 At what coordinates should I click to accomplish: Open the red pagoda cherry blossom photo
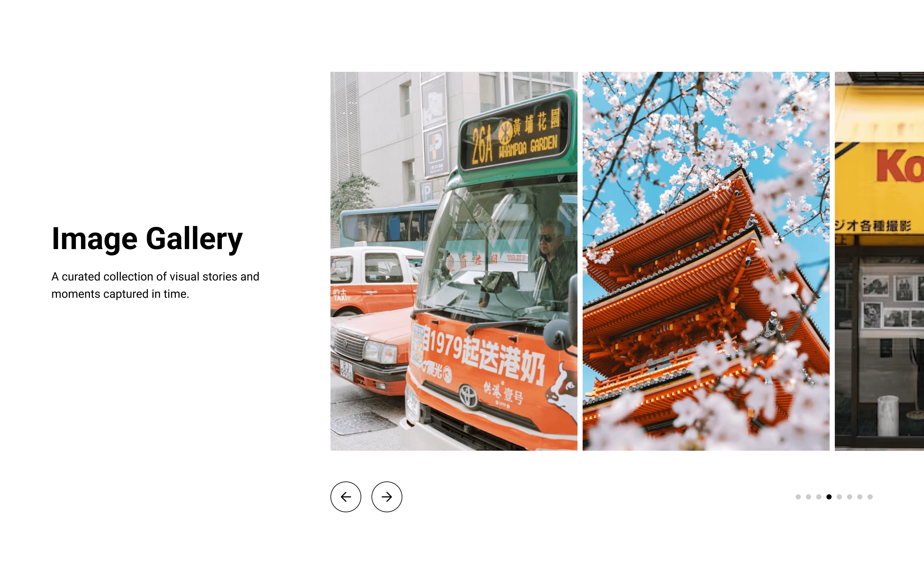[706, 261]
